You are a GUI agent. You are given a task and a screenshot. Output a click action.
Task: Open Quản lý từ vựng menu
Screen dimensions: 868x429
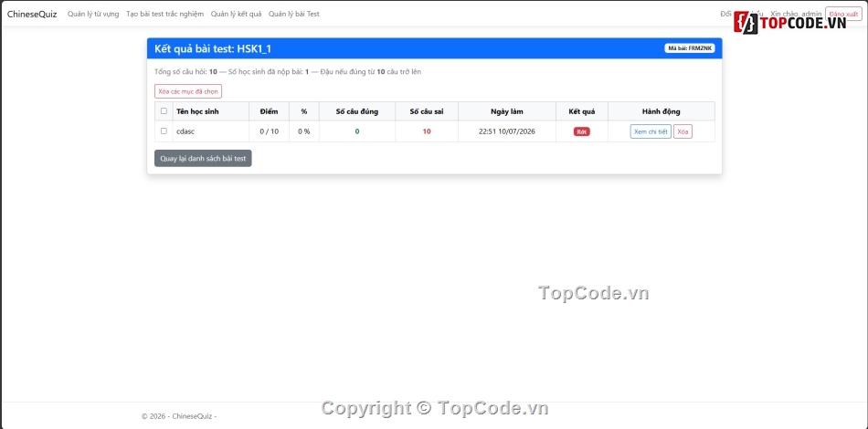click(93, 14)
